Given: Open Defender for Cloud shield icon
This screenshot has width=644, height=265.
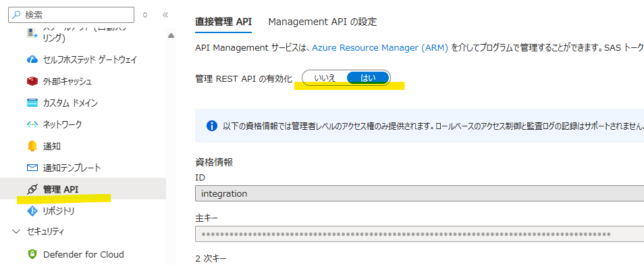Looking at the screenshot, I should point(32,254).
